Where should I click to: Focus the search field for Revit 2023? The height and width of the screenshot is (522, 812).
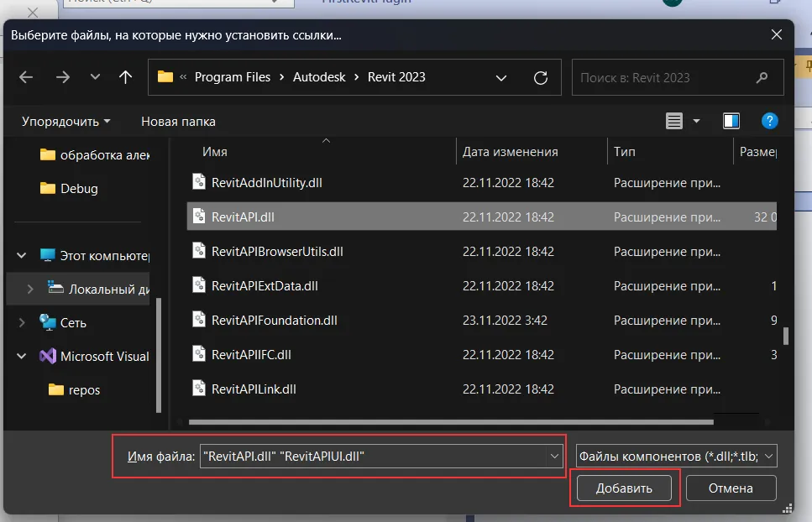point(663,77)
